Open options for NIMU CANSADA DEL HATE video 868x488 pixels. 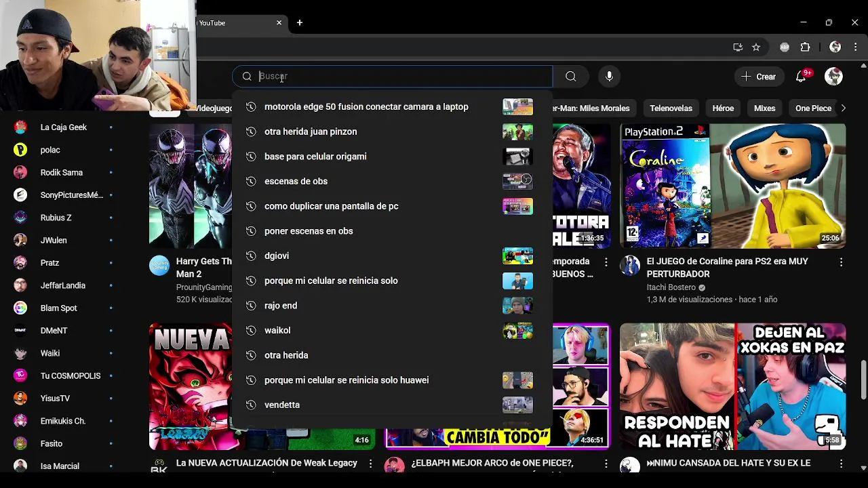[x=841, y=464]
